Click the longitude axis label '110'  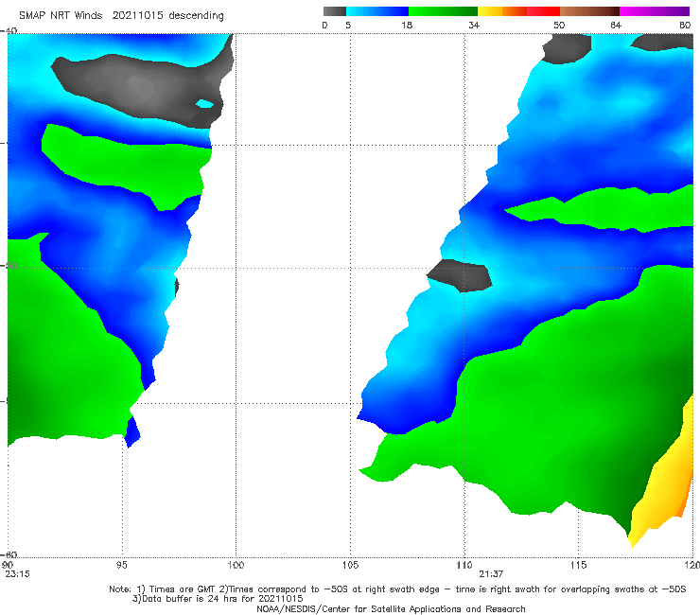click(464, 565)
